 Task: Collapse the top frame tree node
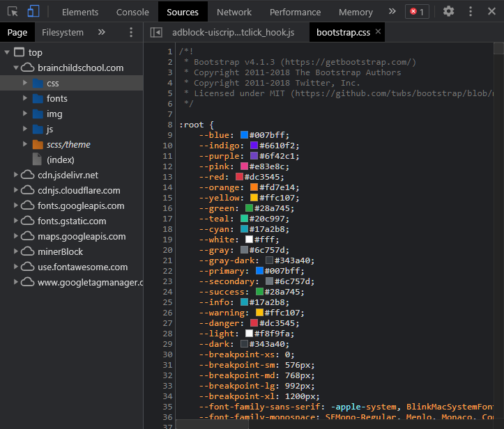7,52
